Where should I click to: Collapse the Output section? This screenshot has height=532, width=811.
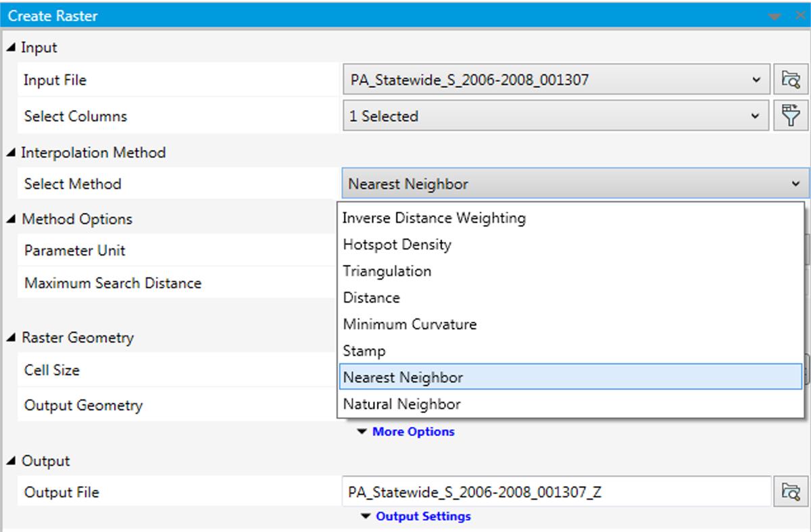[11, 461]
